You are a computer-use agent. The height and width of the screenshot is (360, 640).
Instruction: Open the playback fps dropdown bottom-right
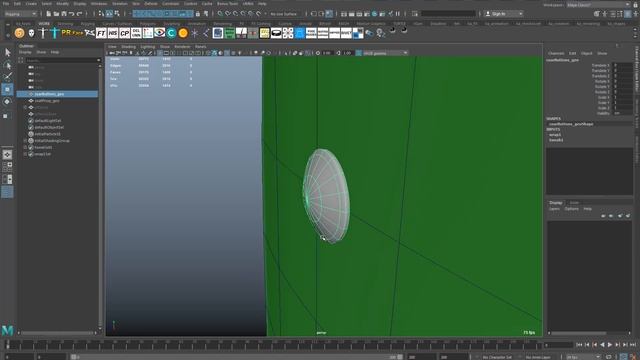click(583, 357)
